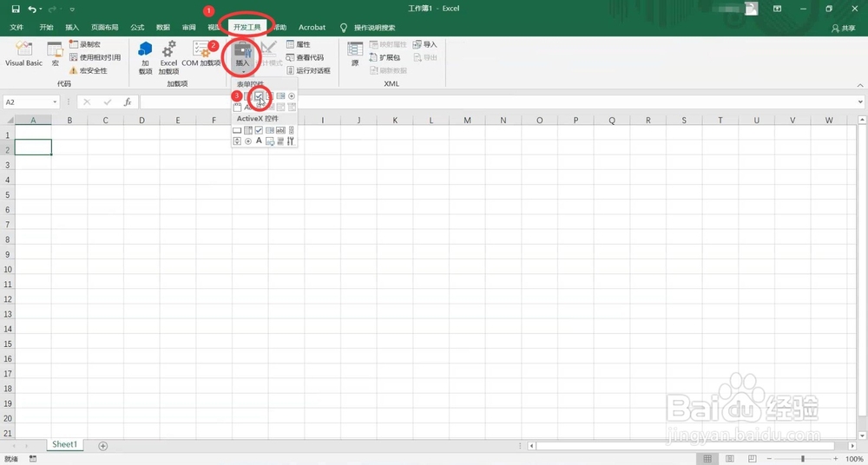Screen dimensions: 868x465
Task: Toggle 使用相对引用 relative references
Action: (x=95, y=57)
